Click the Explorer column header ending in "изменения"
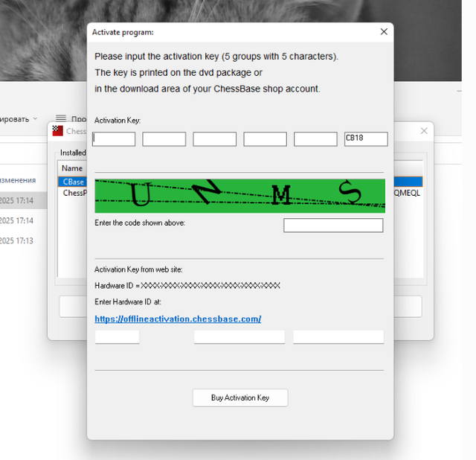476x460 pixels. [18, 180]
